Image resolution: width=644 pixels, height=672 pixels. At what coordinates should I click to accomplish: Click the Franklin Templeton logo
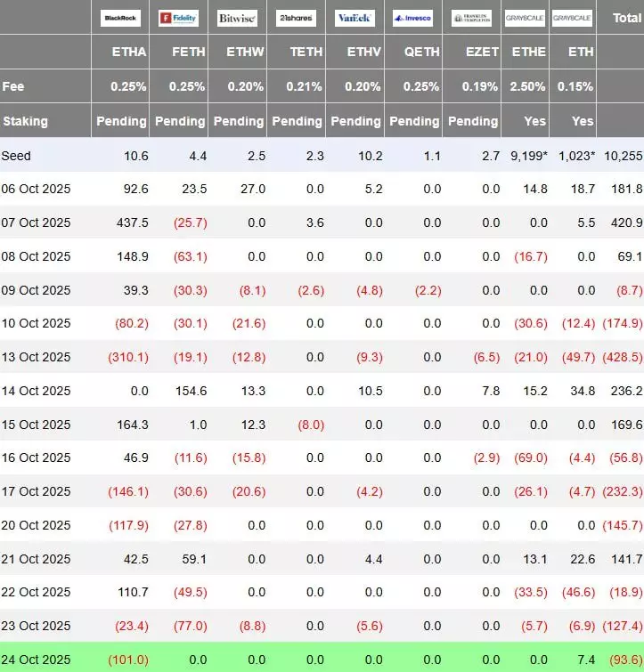[471, 18]
